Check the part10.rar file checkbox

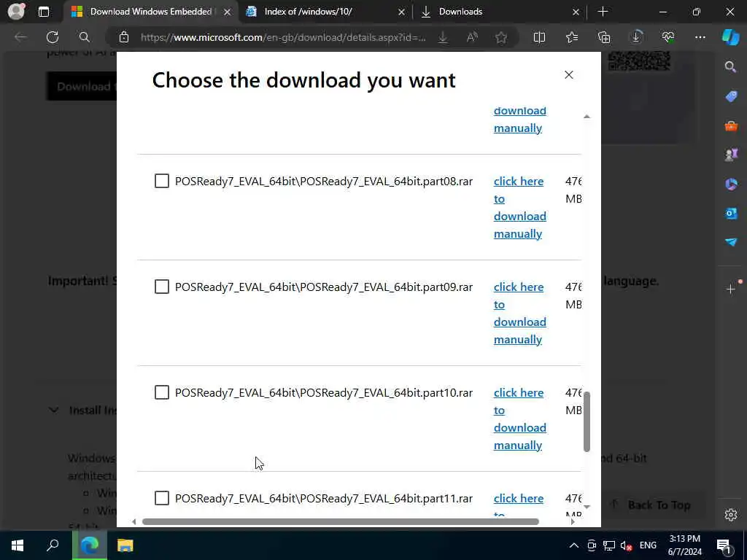pos(162,392)
